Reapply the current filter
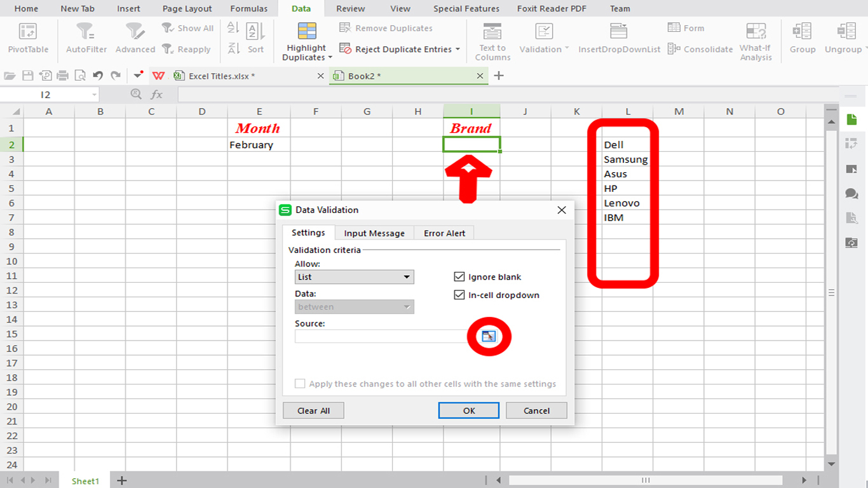Viewport: 868px width, 488px height. tap(186, 49)
